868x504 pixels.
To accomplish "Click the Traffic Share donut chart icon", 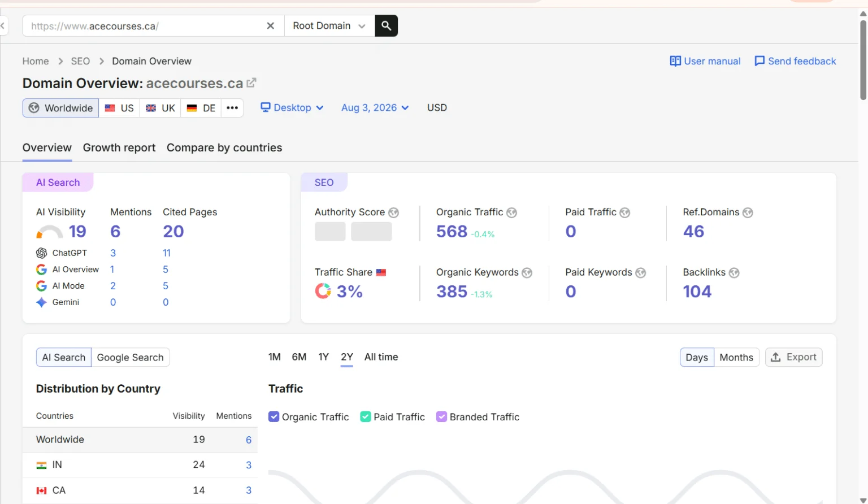I will tap(323, 291).
